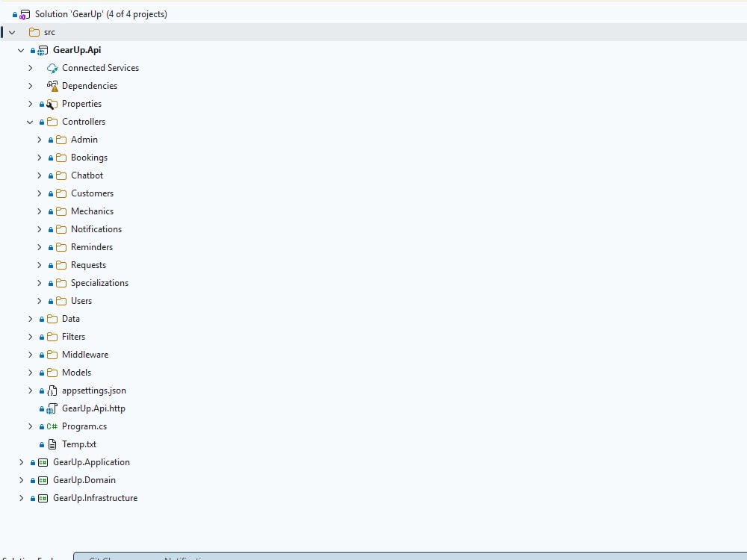Image resolution: width=747 pixels, height=560 pixels.
Task: Select Solution 'GearUp' root row text
Action: pos(101,14)
